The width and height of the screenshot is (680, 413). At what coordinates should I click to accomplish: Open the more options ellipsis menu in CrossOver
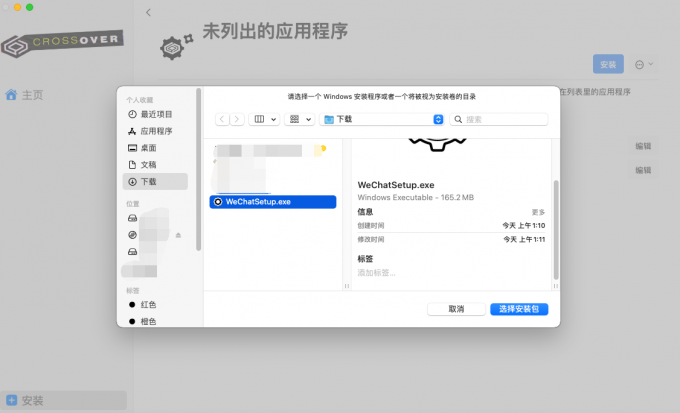644,65
